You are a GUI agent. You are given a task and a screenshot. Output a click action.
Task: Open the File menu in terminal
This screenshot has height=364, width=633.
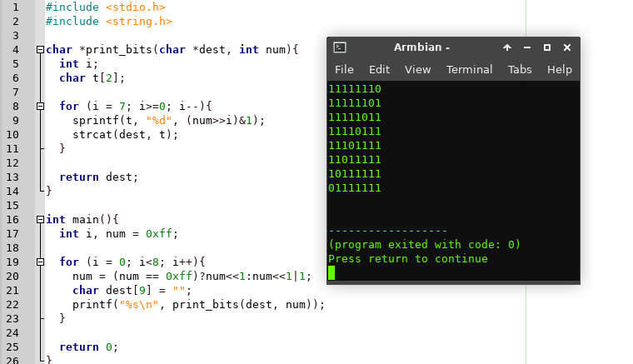344,69
